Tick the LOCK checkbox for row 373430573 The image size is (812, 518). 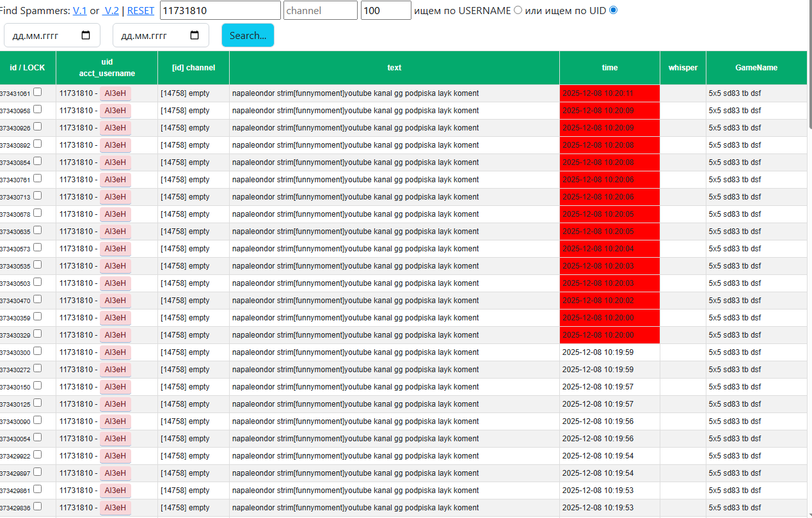(37, 247)
